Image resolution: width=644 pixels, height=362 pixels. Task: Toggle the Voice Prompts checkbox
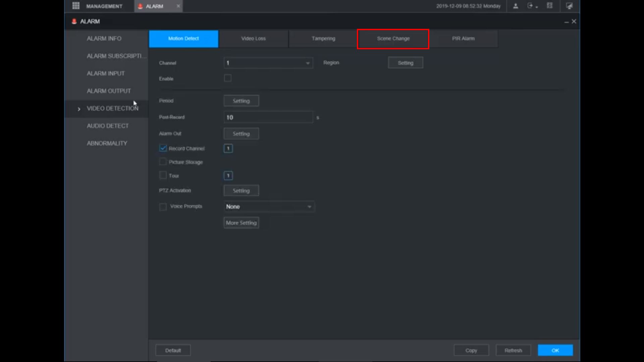(x=163, y=206)
